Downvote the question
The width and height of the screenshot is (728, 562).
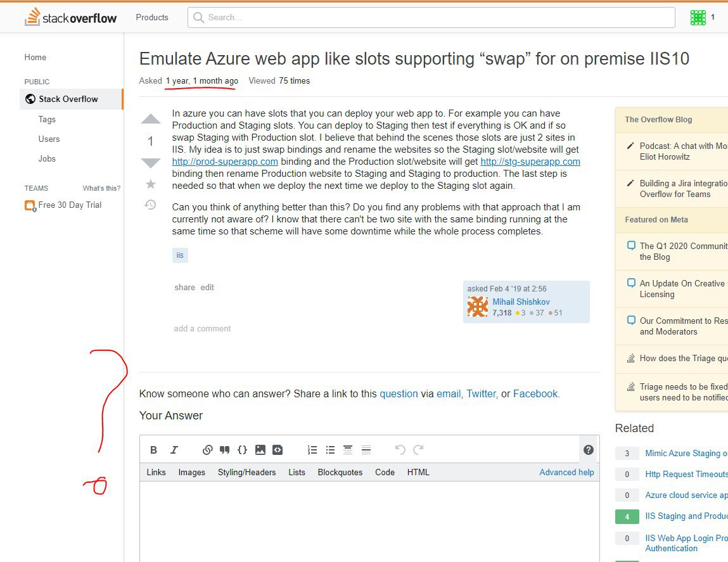pyautogui.click(x=150, y=163)
